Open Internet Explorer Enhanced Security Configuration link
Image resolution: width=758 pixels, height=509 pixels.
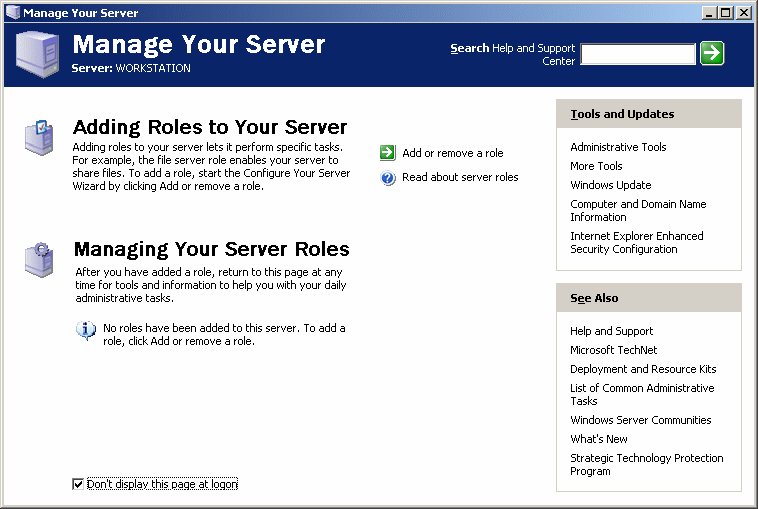(x=637, y=243)
